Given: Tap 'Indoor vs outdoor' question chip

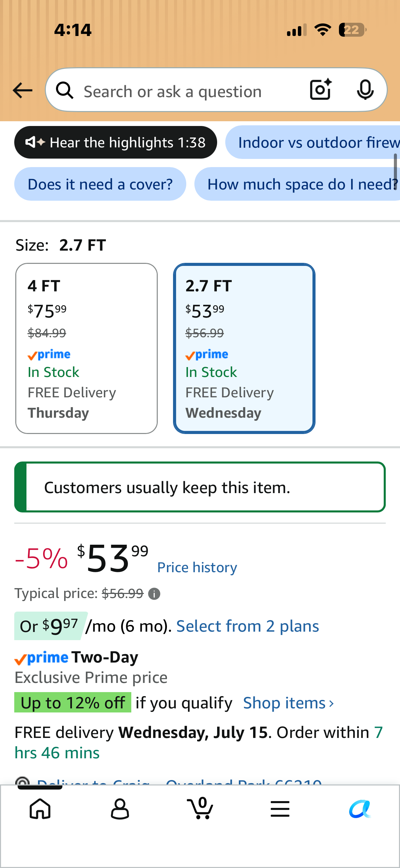Looking at the screenshot, I should pos(312,142).
